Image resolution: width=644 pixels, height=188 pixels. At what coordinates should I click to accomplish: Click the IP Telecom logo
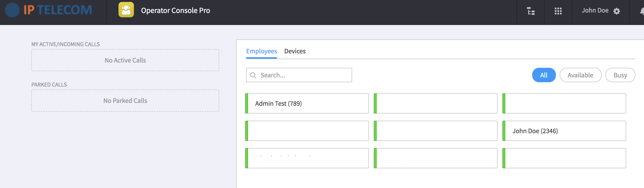point(48,10)
